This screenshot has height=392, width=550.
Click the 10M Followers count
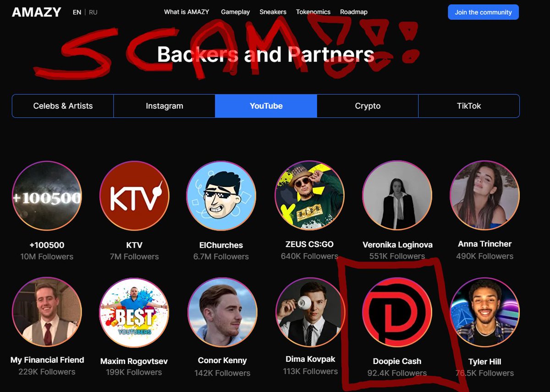(47, 257)
